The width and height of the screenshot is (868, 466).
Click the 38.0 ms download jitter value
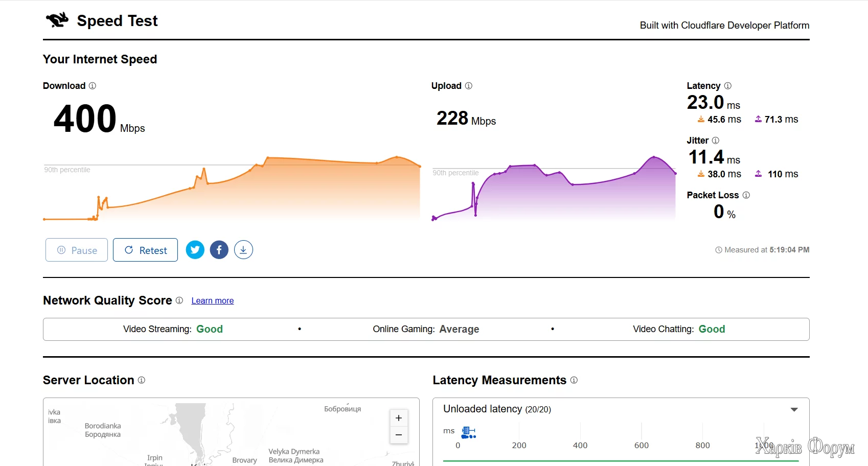(x=724, y=174)
